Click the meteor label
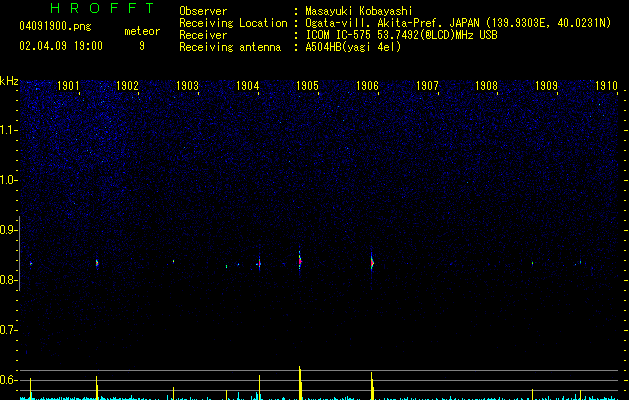This screenshot has width=629, height=400. (x=142, y=31)
